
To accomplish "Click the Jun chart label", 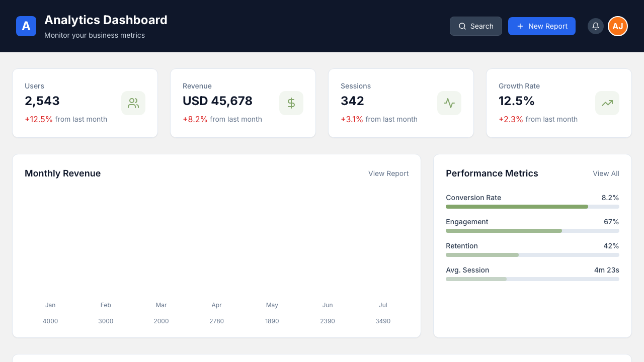I will pyautogui.click(x=328, y=305).
